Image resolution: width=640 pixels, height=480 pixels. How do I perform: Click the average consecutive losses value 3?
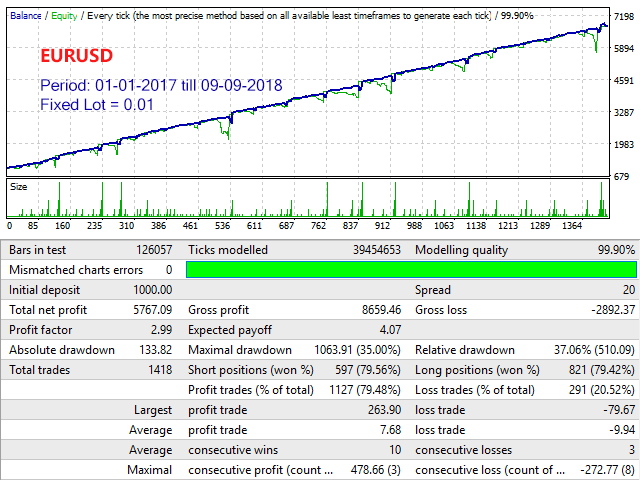point(632,450)
